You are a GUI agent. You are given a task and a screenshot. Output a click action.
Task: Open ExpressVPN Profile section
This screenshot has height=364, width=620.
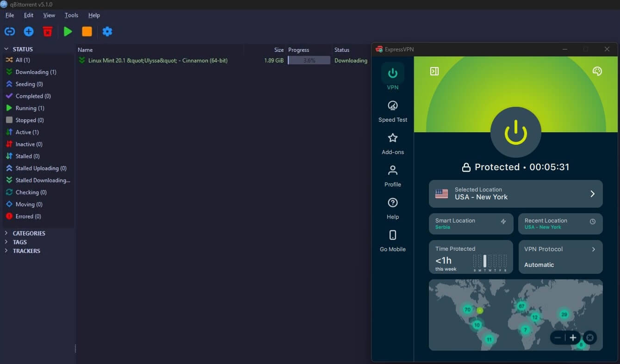(x=393, y=176)
